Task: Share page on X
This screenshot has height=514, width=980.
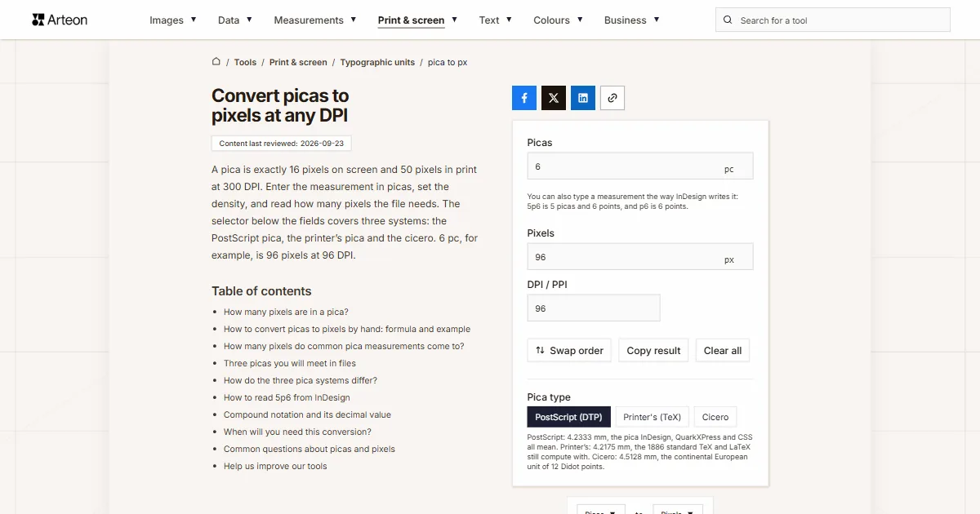Action: pyautogui.click(x=554, y=98)
